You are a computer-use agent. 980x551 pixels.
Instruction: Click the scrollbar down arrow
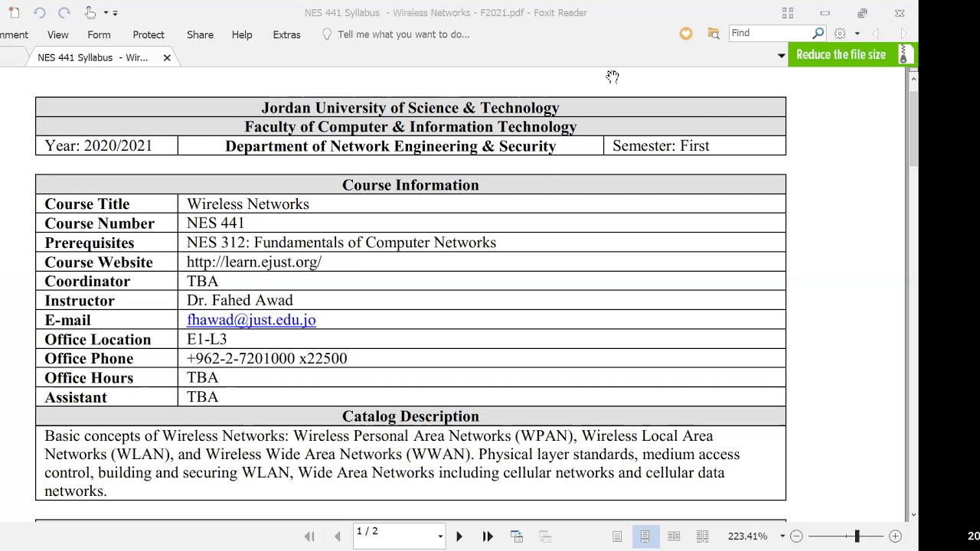(x=913, y=515)
